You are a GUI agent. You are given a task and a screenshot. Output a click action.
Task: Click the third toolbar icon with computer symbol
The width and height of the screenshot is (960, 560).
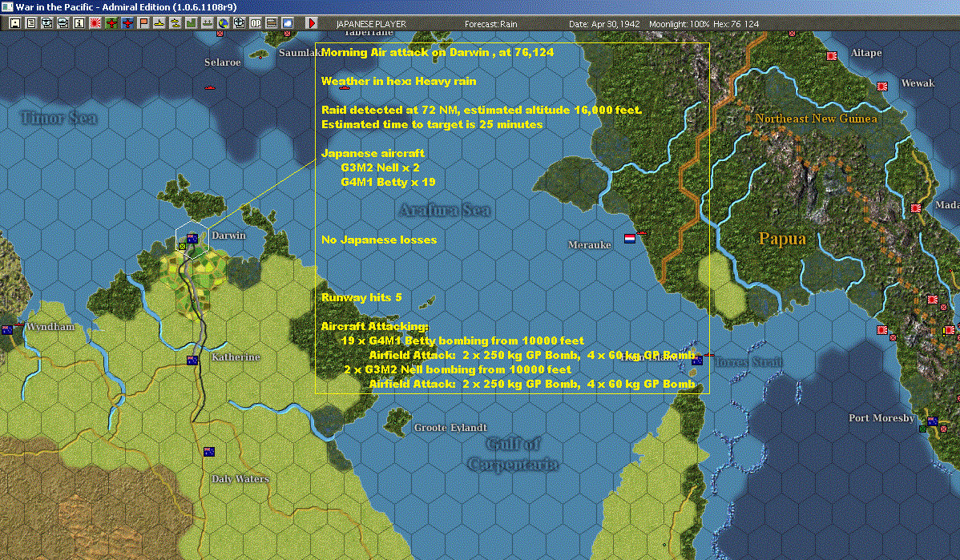pyautogui.click(x=47, y=23)
